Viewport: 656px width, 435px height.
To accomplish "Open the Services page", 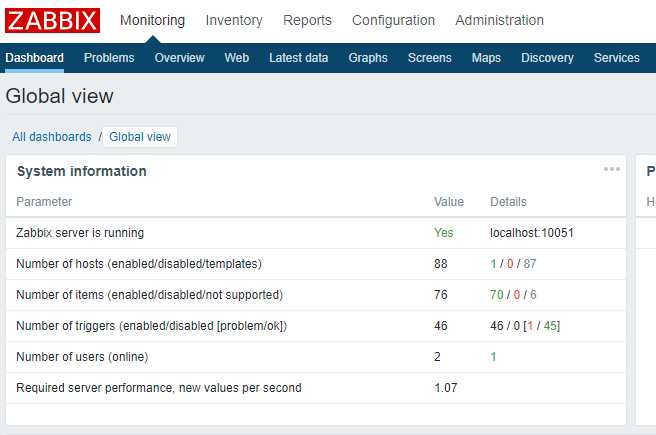I will (x=616, y=58).
